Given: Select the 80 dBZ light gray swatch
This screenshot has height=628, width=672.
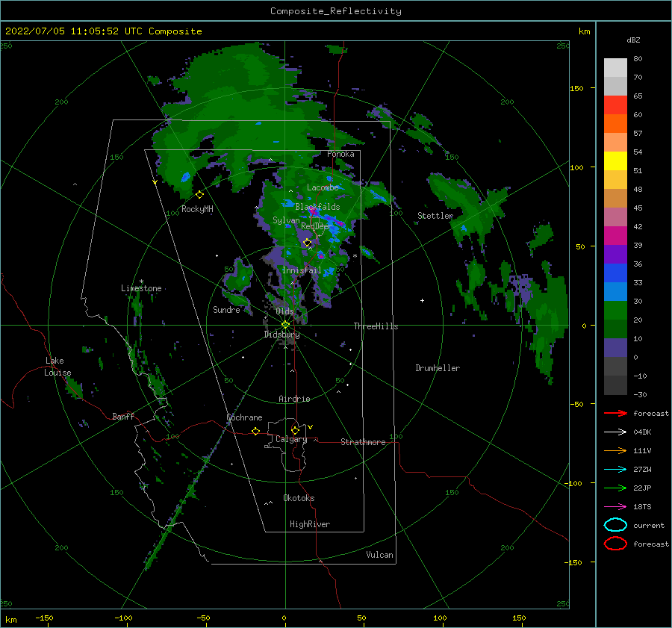Looking at the screenshot, I should 615,67.
